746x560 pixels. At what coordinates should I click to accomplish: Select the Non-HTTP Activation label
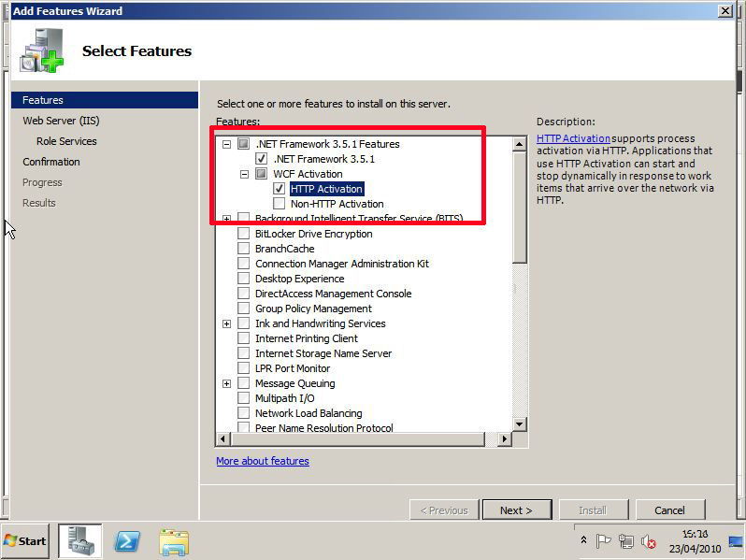[x=337, y=204]
